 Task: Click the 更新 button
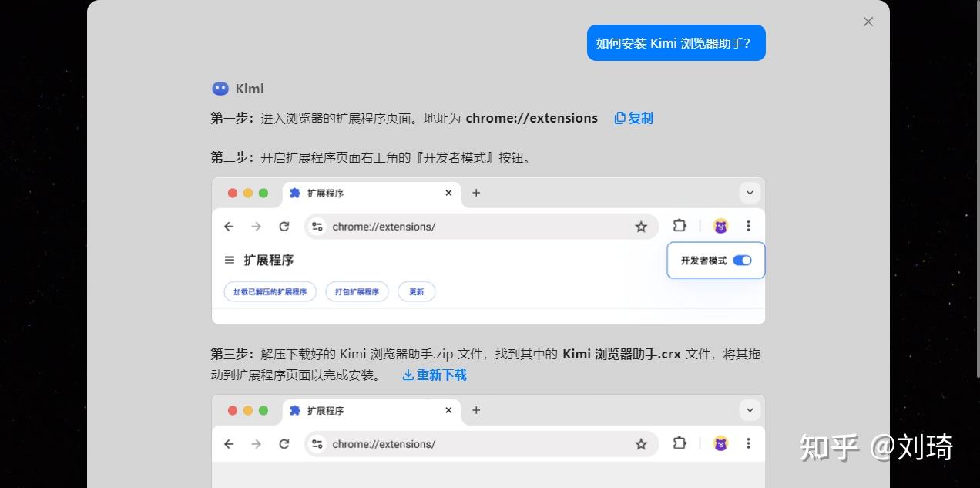[x=417, y=292]
